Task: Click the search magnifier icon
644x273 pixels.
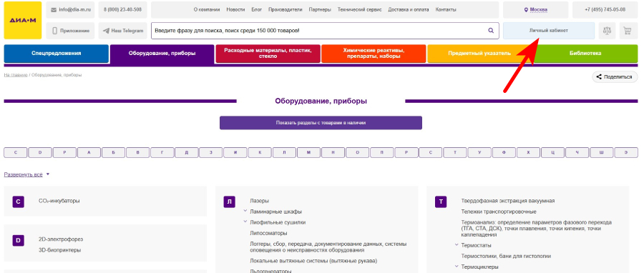Action: 491,30
